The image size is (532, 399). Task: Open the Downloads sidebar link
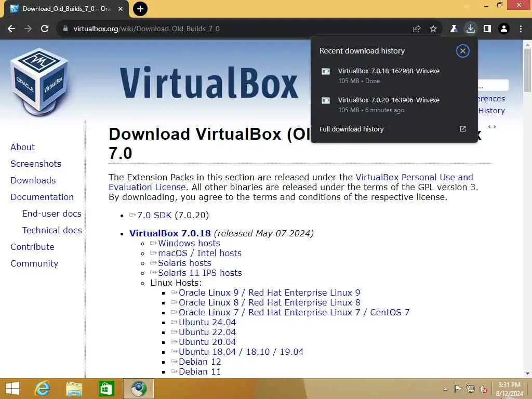33,180
